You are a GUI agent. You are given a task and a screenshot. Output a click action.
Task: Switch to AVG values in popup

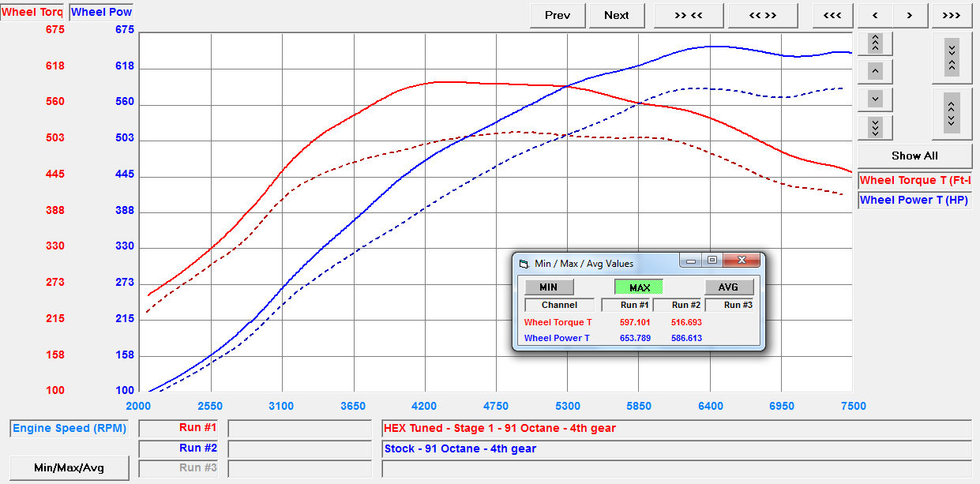click(728, 287)
